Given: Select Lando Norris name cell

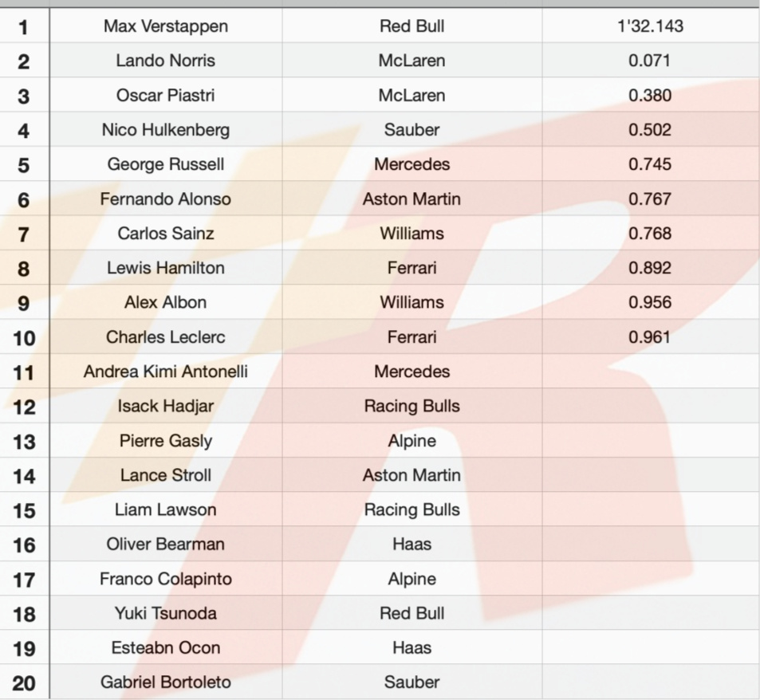Looking at the screenshot, I should click(x=166, y=61).
